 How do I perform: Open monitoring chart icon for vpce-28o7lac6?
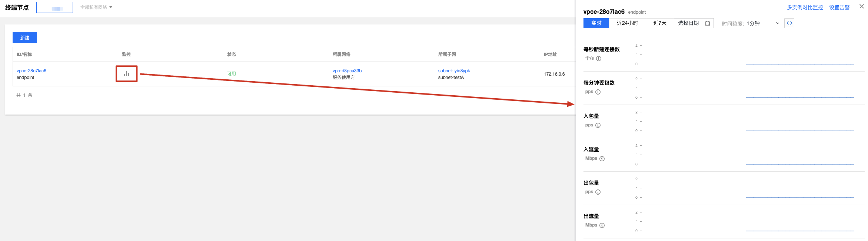coord(126,74)
